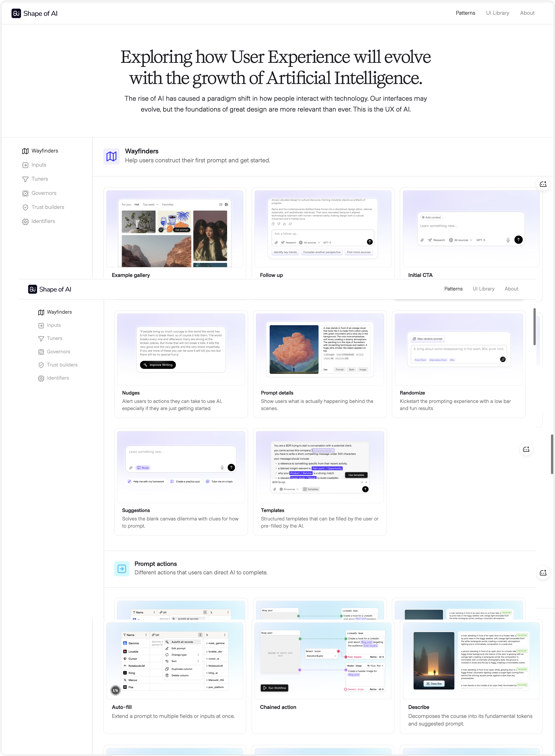The height and width of the screenshot is (756, 555).
Task: Click the Company name placeholder field
Action: pos(323,450)
